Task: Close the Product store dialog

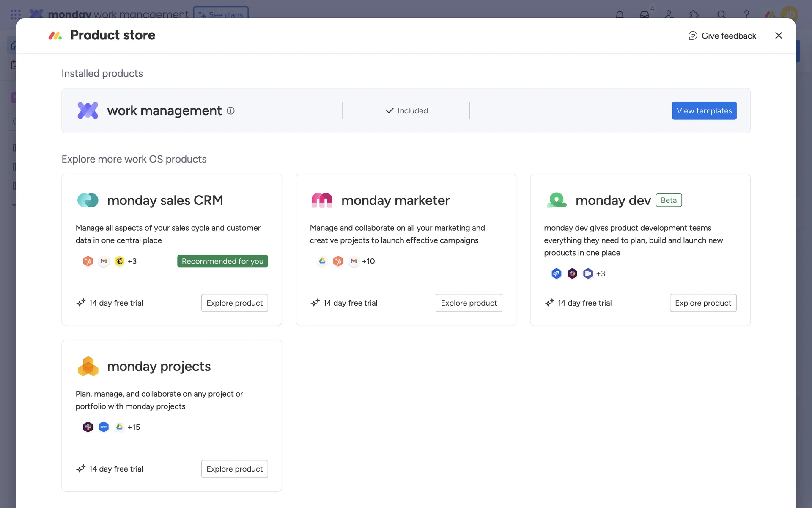Action: (x=779, y=36)
